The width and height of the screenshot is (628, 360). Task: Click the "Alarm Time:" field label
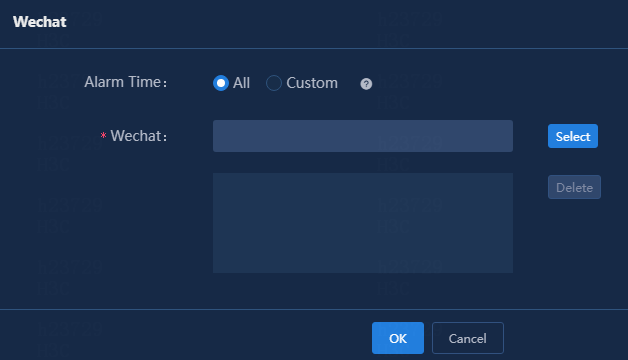(126, 82)
